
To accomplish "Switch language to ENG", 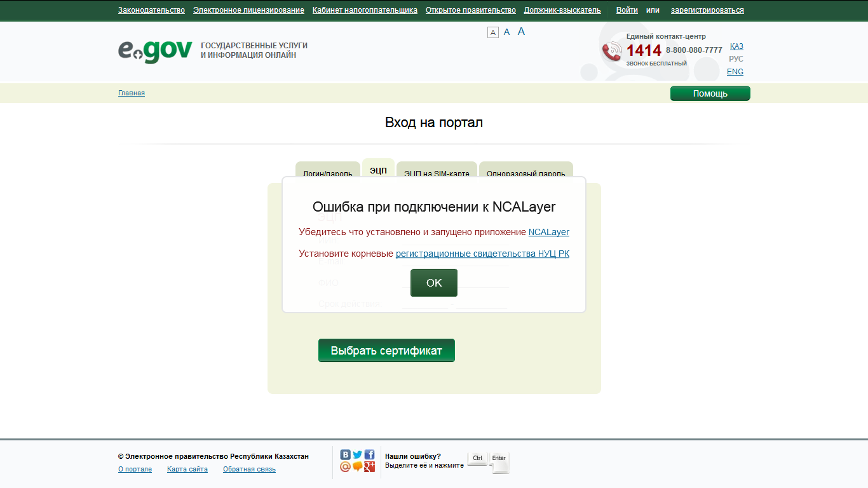I will (735, 72).
